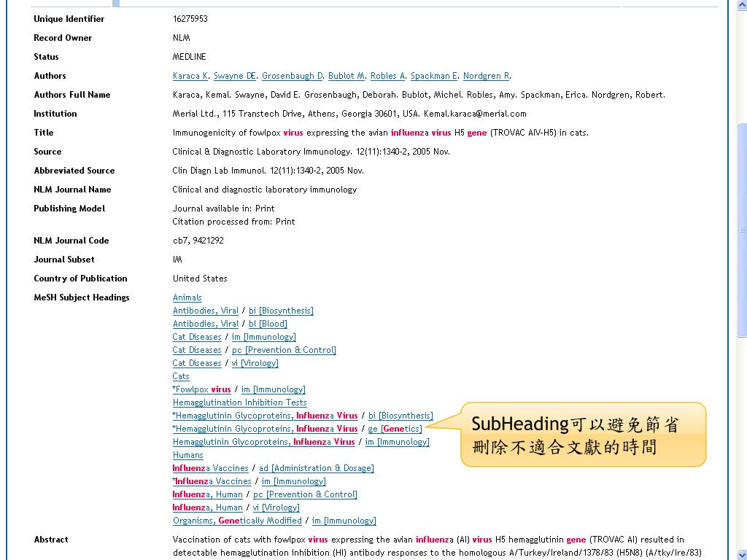
Task: Open author link Karaca K
Action: (190, 76)
